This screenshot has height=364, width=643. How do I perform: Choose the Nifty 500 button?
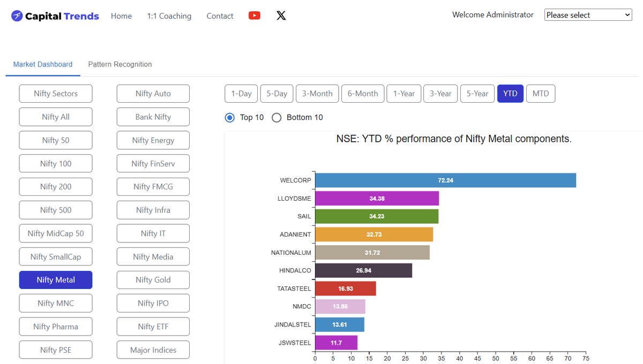click(56, 210)
